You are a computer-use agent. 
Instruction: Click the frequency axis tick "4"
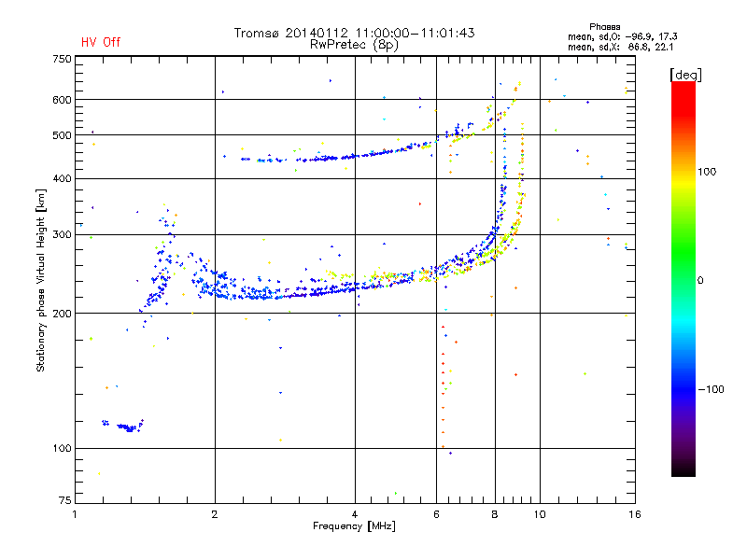point(355,514)
